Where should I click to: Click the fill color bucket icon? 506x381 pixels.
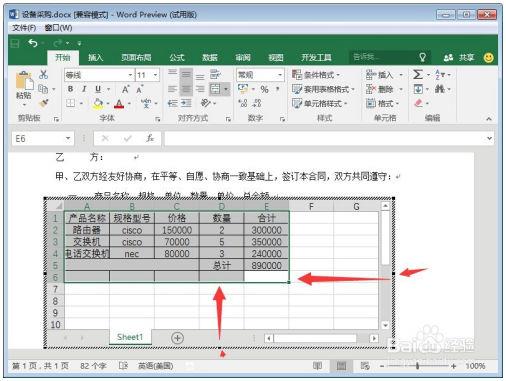[x=98, y=104]
